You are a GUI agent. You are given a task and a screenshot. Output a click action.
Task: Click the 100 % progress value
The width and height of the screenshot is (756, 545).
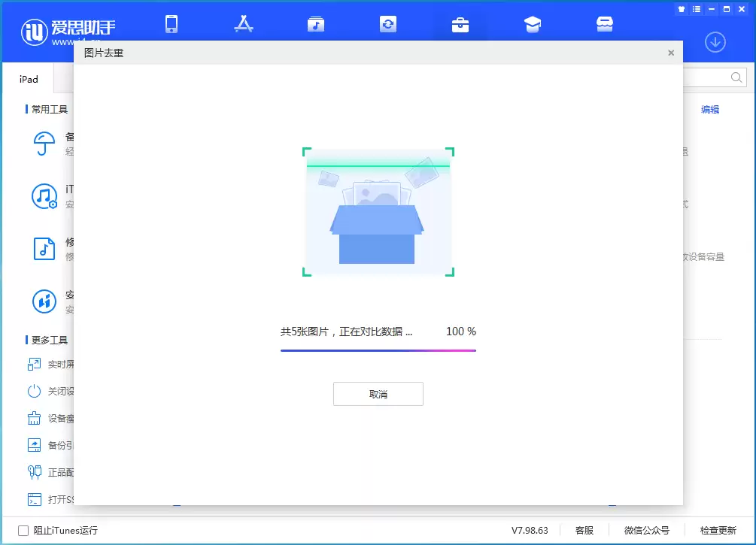click(461, 332)
